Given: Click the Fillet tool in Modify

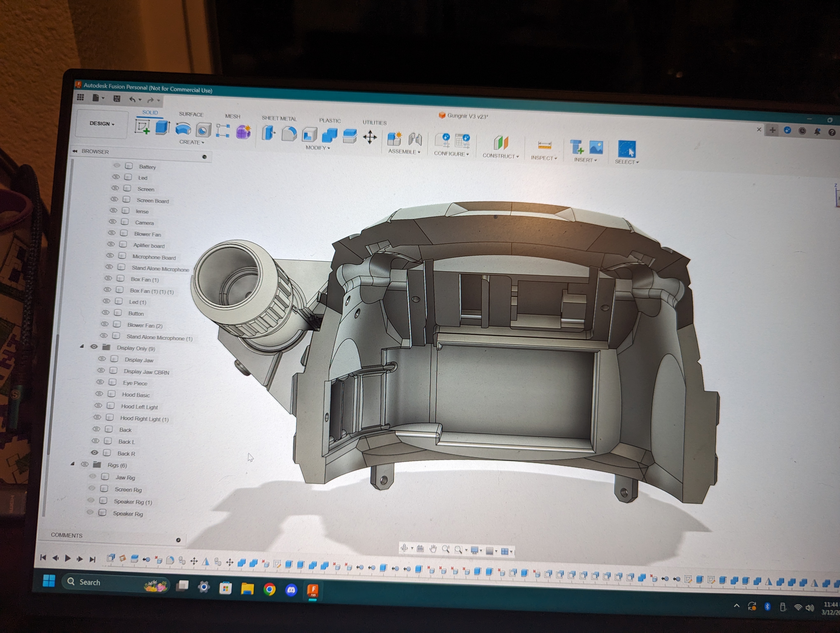Looking at the screenshot, I should point(289,134).
